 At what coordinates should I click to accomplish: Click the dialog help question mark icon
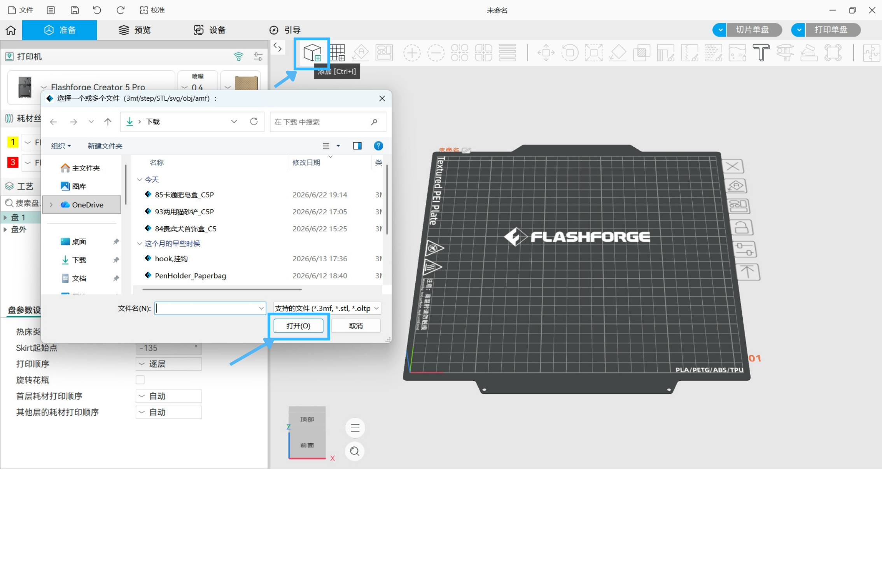[378, 146]
